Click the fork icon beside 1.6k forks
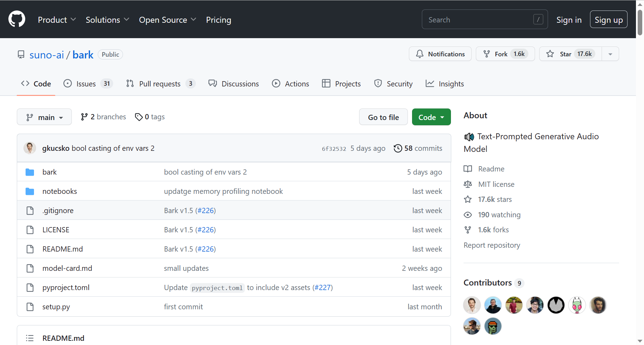 coord(468,230)
